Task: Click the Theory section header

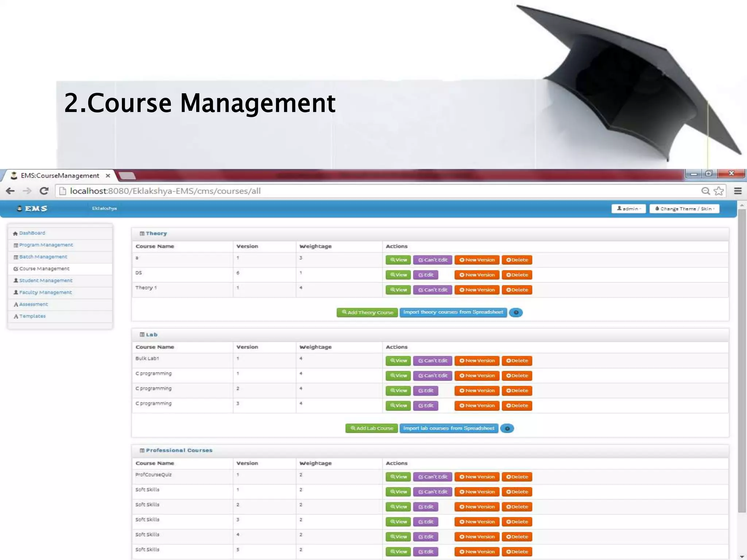Action: 430,234
